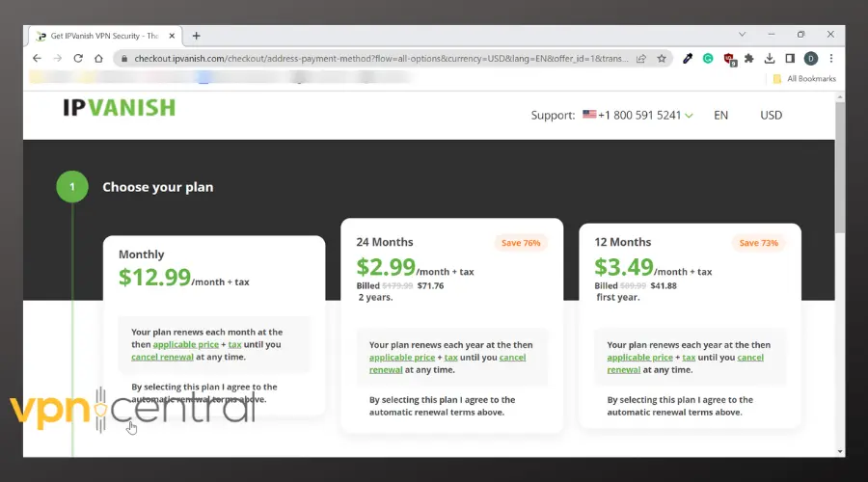Click the address bar URL field
The height and width of the screenshot is (482, 868).
pyautogui.click(x=381, y=59)
